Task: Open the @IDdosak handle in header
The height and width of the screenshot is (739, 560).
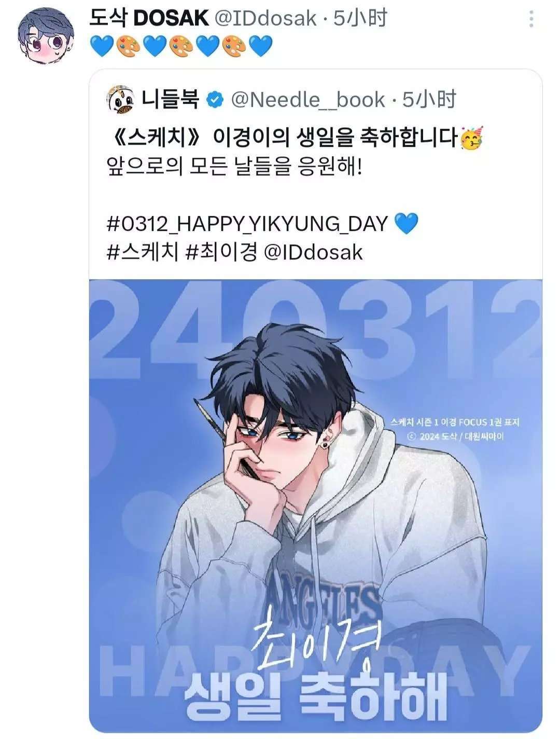Action: click(x=264, y=19)
